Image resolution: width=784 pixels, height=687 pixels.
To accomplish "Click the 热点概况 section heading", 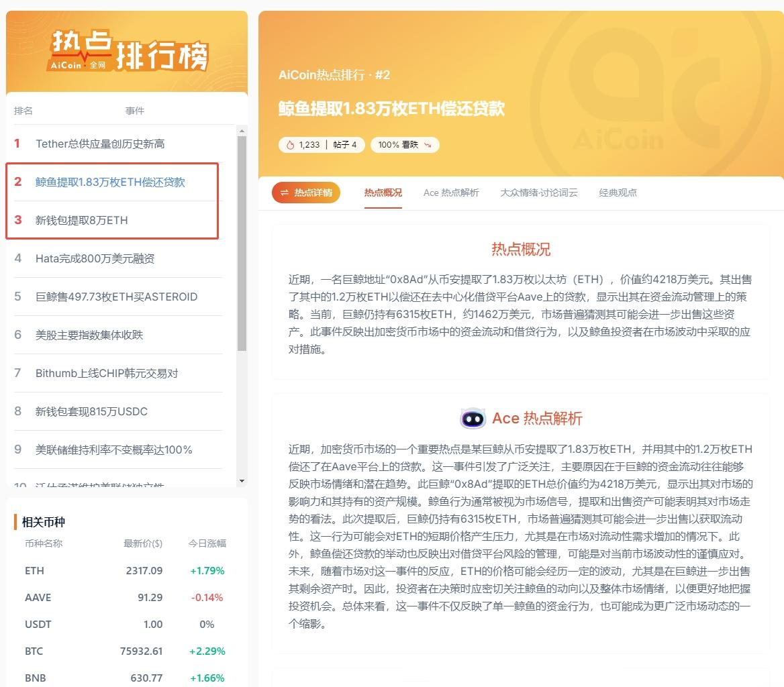I will (x=520, y=250).
